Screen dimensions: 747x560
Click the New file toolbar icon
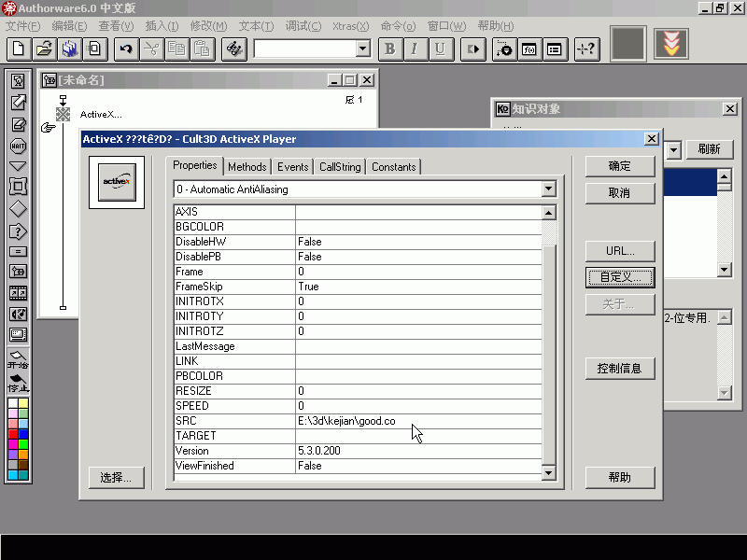coord(19,49)
